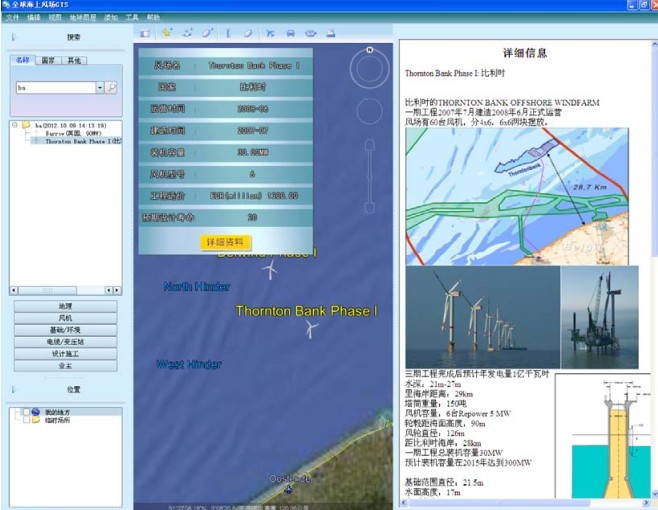Click the car toolbar icon

pos(290,33)
